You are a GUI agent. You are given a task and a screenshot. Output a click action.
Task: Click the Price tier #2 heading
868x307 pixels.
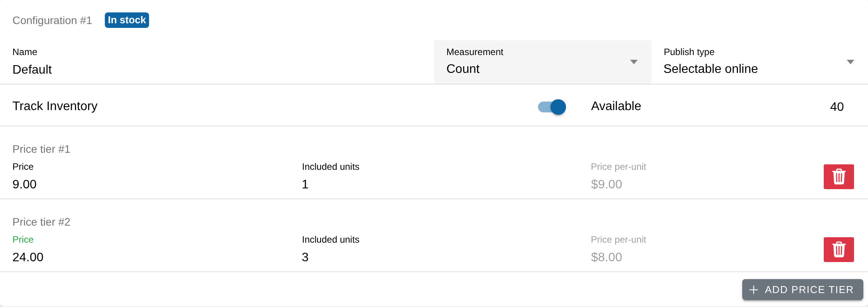pos(41,222)
